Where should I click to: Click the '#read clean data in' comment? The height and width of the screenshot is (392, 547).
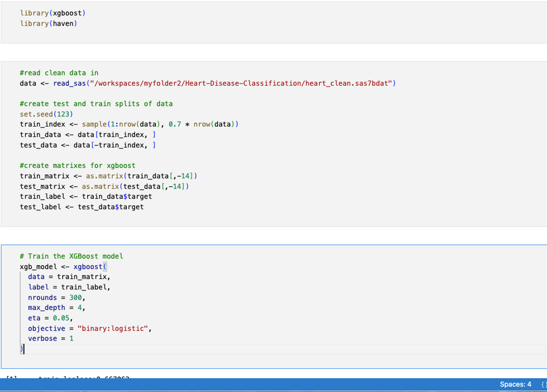click(59, 73)
